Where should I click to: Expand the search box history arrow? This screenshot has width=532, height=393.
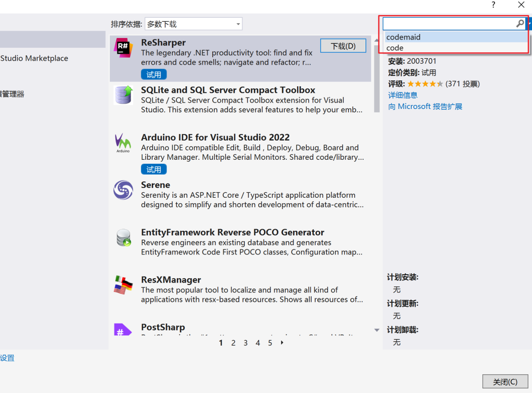(x=529, y=24)
